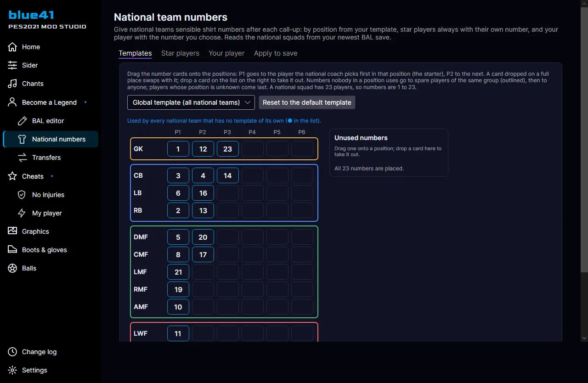Click Reset to the default template

[307, 102]
